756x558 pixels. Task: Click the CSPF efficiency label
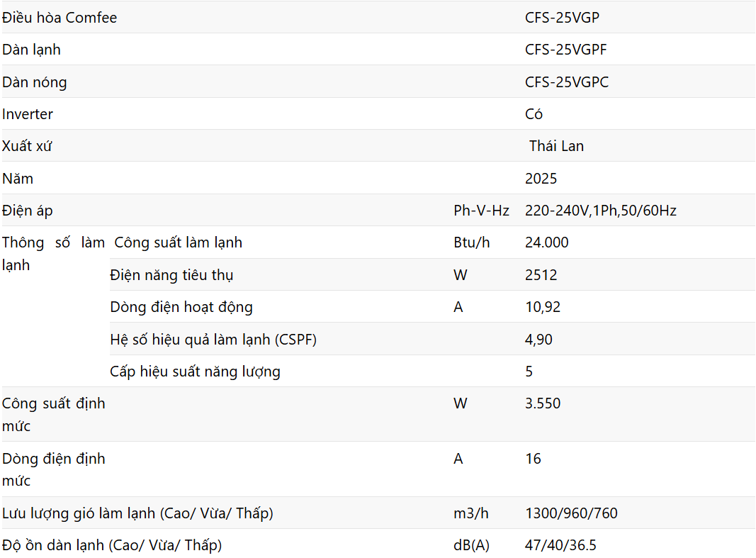pyautogui.click(x=213, y=340)
